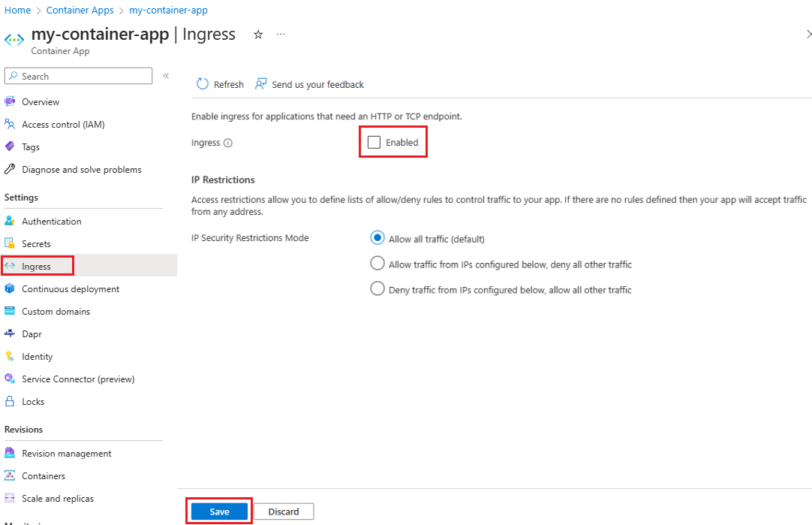812x525 pixels.
Task: Open Continuous deployment settings
Action: 71,288
